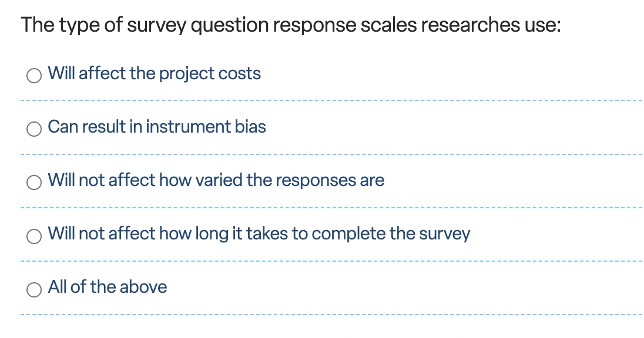Image resolution: width=644 pixels, height=338 pixels.
Task: Click the divider below the fourth answer
Action: tap(322, 261)
